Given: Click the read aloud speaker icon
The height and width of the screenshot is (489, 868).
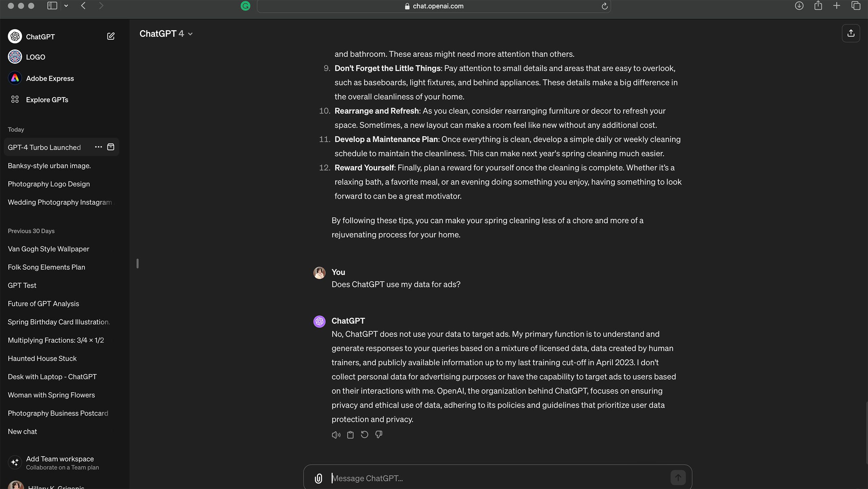Looking at the screenshot, I should (x=336, y=435).
